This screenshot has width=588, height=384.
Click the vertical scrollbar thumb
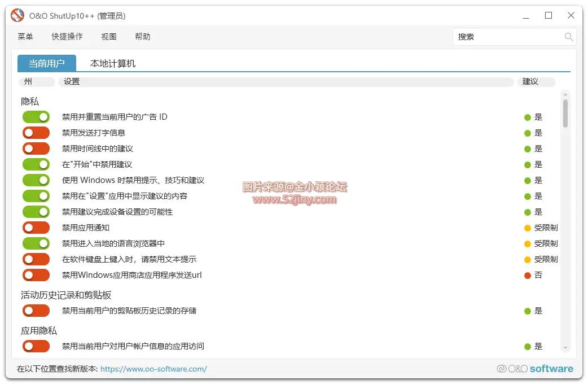point(565,114)
